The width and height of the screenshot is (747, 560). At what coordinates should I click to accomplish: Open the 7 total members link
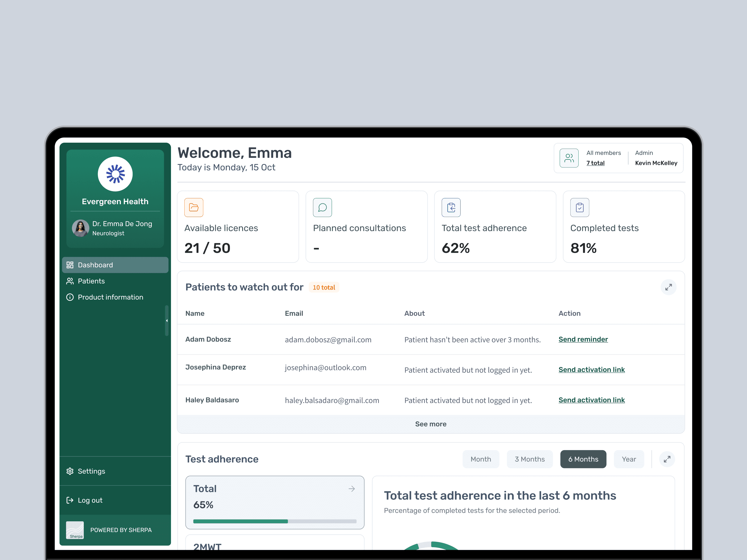[x=595, y=163]
